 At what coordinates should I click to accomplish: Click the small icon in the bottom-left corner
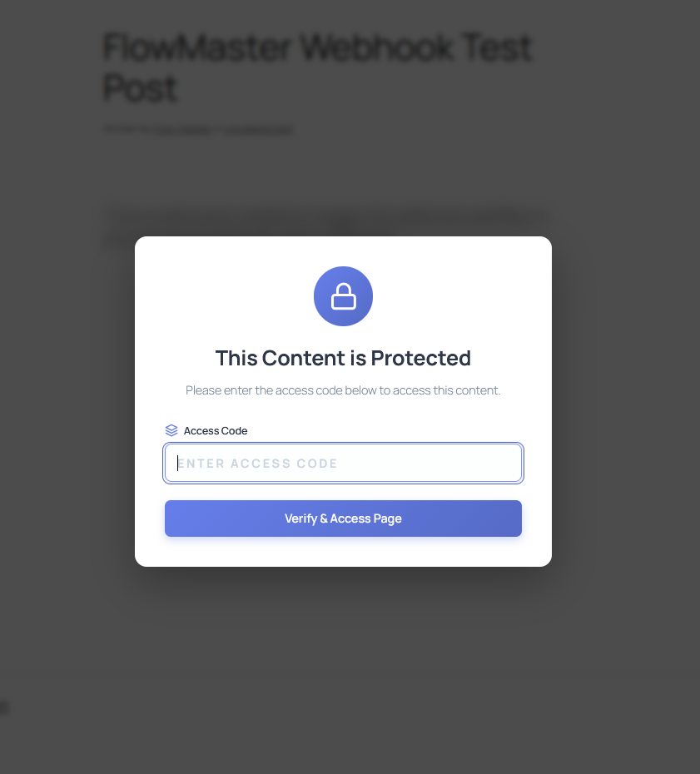pos(4,706)
